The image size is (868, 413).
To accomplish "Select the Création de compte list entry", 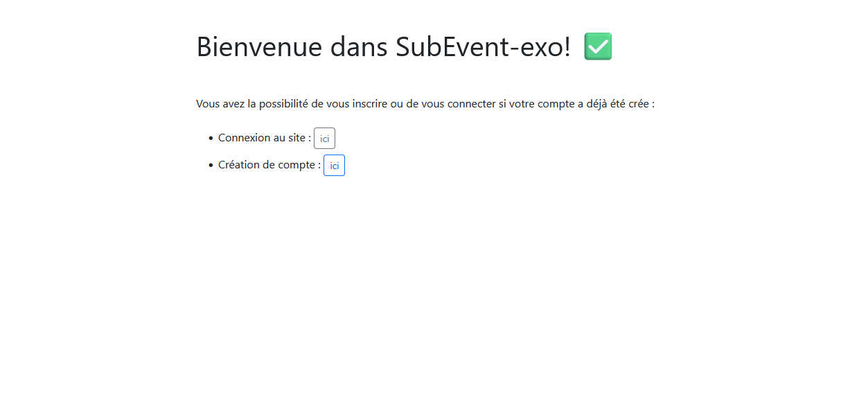I will (x=267, y=165).
